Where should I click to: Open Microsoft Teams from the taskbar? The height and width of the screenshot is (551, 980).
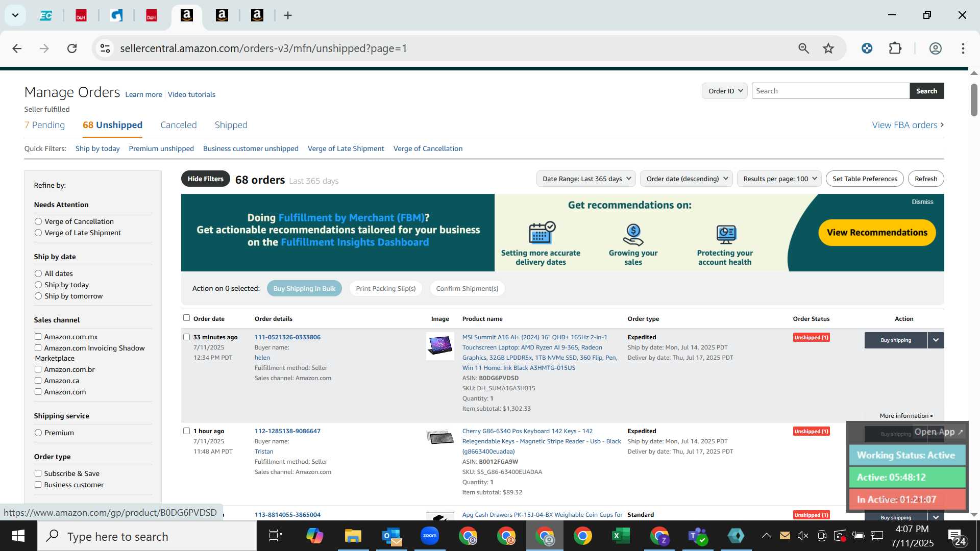point(697,536)
